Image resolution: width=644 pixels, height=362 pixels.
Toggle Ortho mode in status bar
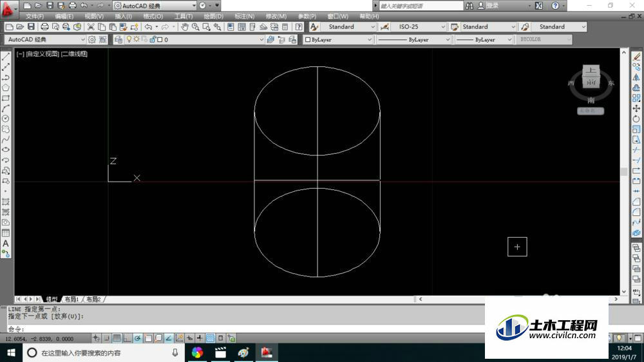click(x=128, y=338)
